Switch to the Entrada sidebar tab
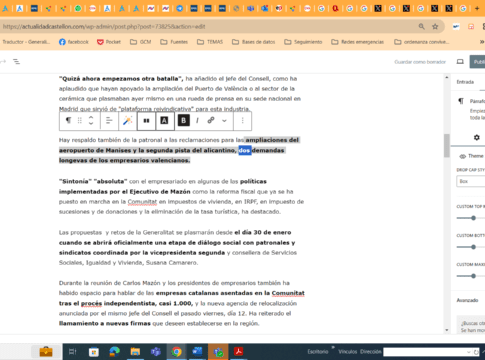The height and width of the screenshot is (360, 485). 465,82
